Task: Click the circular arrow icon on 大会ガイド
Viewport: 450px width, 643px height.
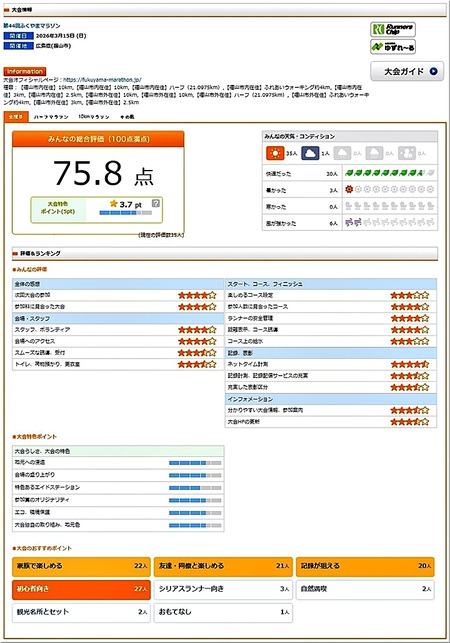Action: click(434, 71)
